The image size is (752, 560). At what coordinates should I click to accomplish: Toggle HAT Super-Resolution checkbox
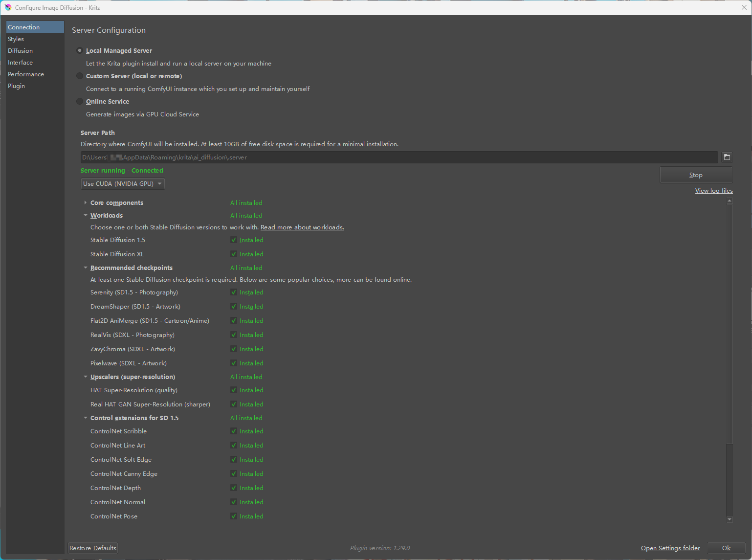tap(234, 390)
